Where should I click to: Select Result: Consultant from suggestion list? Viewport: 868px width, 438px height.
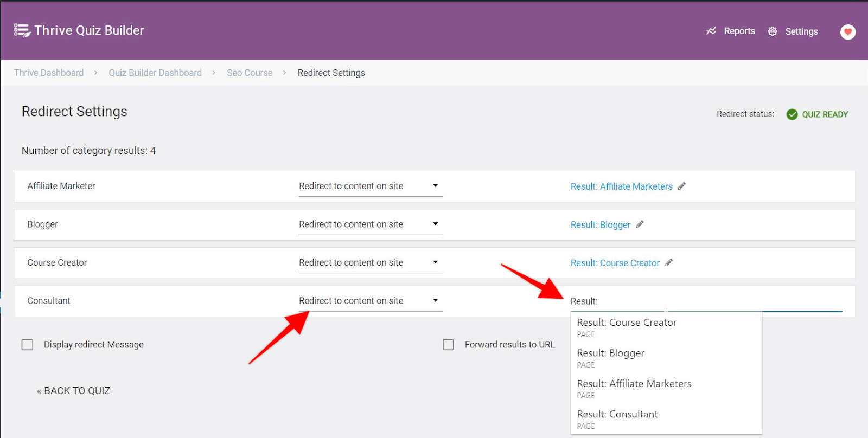coord(617,415)
